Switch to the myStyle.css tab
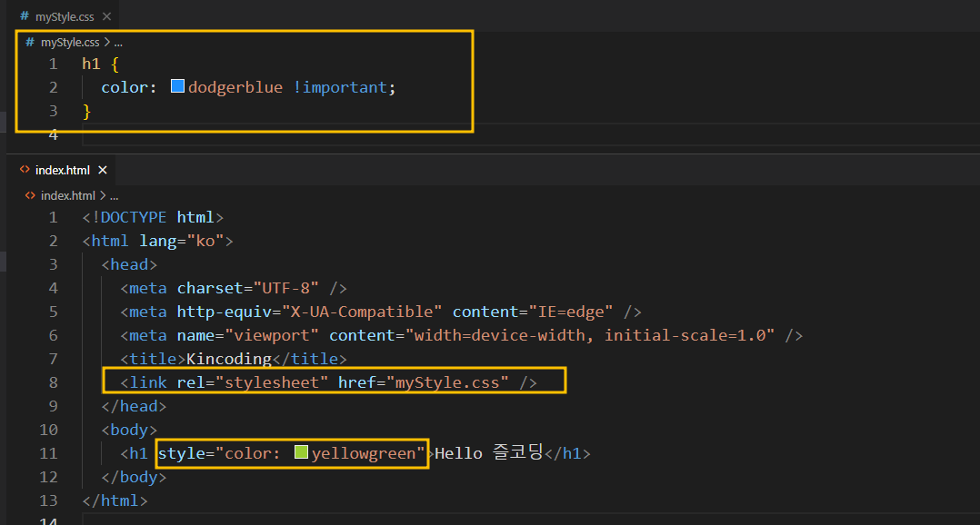 coord(65,17)
